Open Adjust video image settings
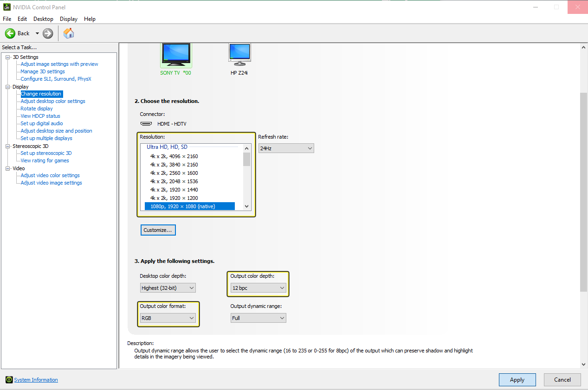Viewport: 588px width, 390px height. click(51, 183)
